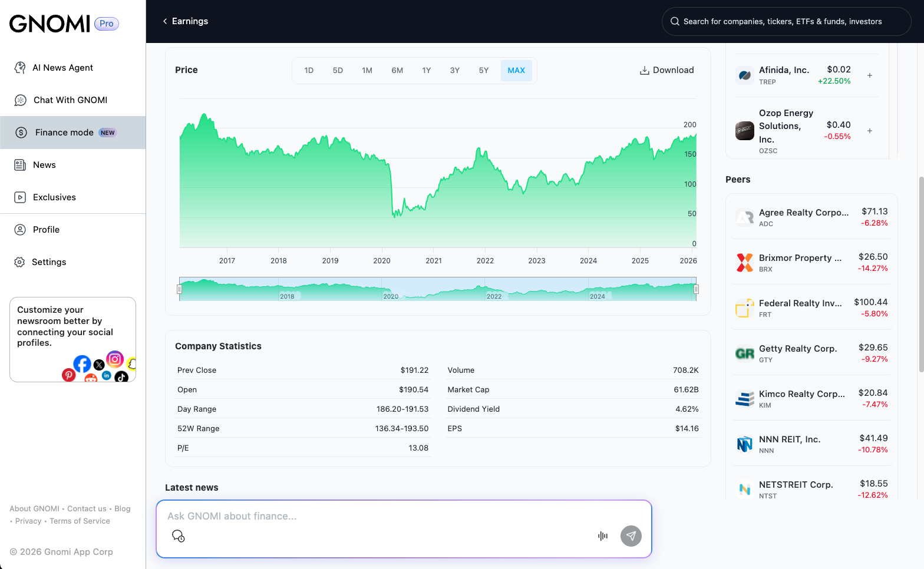The width and height of the screenshot is (924, 569).
Task: Open the Terms of Service link
Action: (x=80, y=521)
